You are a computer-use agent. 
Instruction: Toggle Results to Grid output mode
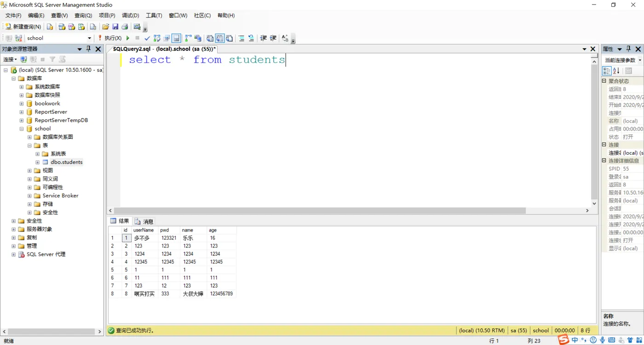pos(219,38)
